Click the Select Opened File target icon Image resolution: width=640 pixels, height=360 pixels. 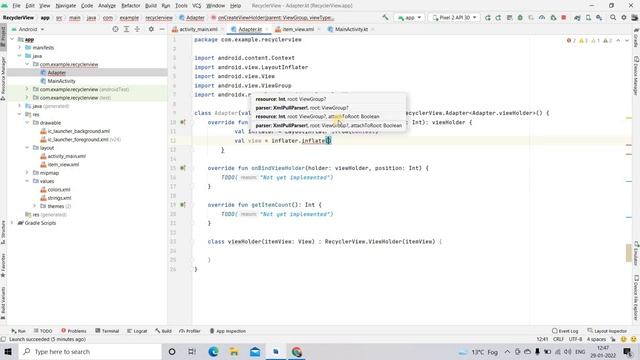116,29
